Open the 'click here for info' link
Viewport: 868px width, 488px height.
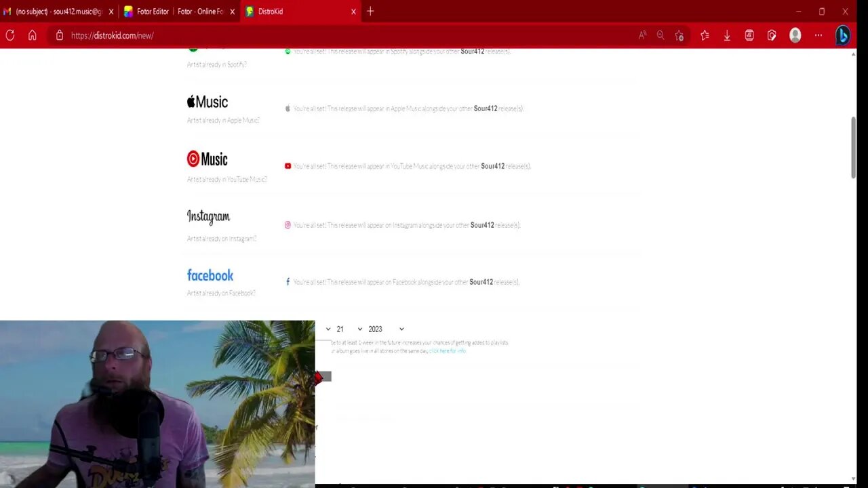[x=448, y=351]
